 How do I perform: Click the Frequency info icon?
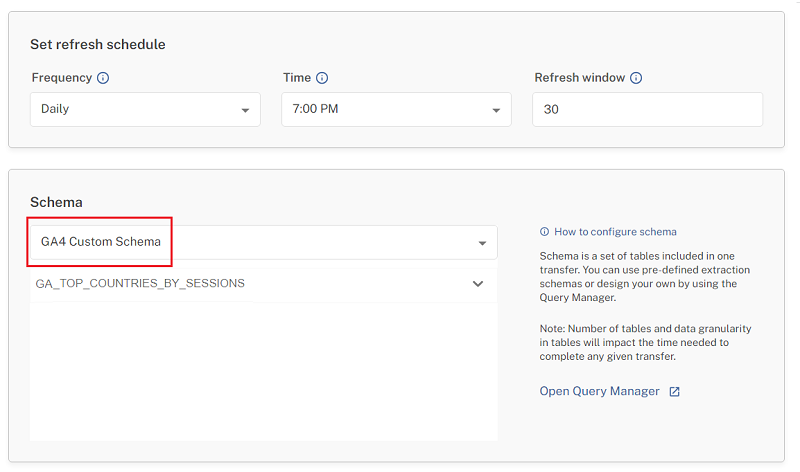[x=103, y=78]
